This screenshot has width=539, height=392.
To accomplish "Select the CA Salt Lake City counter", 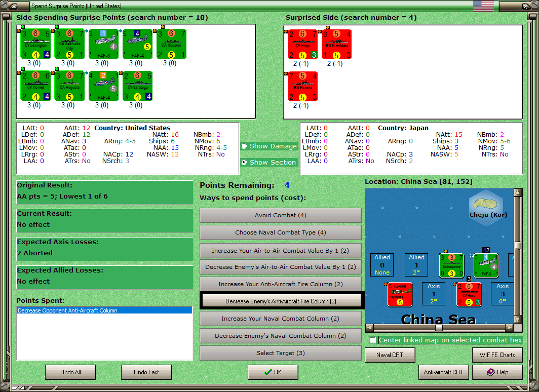I will [69, 44].
